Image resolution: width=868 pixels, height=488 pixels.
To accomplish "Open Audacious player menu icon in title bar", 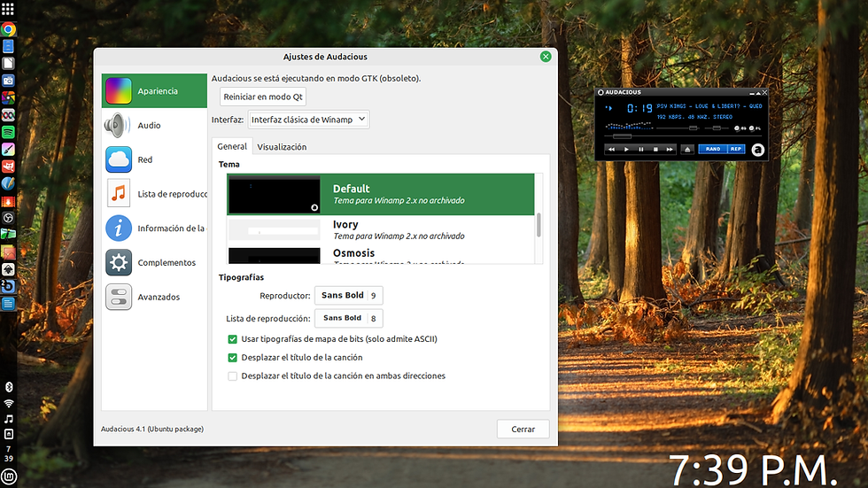I will (x=601, y=92).
